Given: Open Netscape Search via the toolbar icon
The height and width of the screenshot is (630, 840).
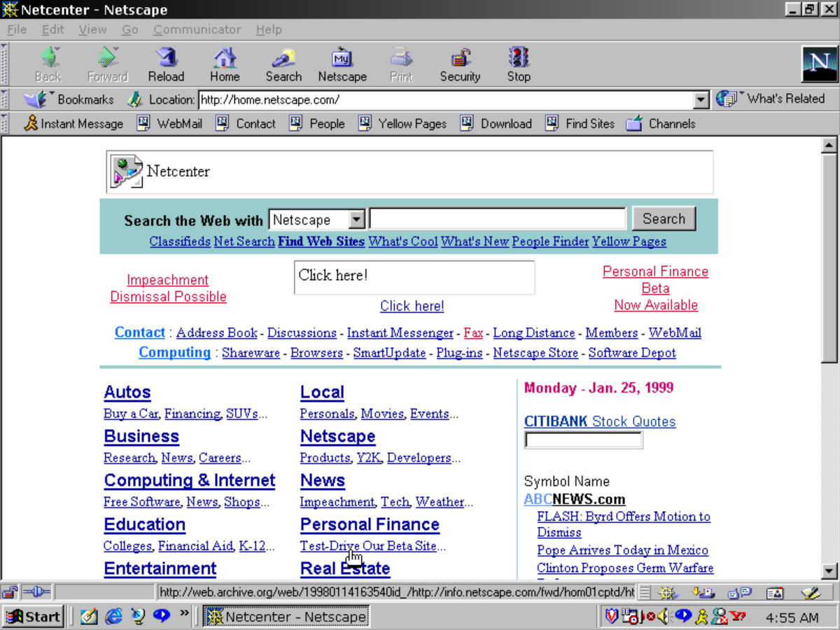Looking at the screenshot, I should click(283, 63).
